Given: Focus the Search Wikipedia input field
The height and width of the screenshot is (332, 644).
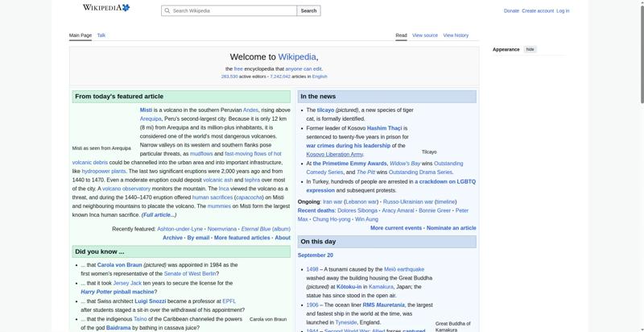Looking at the screenshot, I should tap(229, 10).
